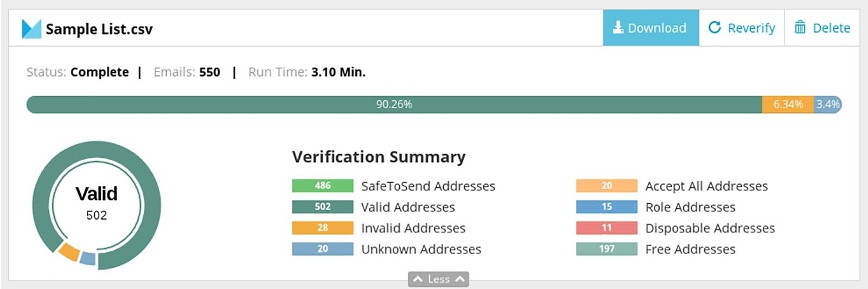Select the red 11 Disposable swatch
This screenshot has height=289, width=868.
pyautogui.click(x=606, y=228)
